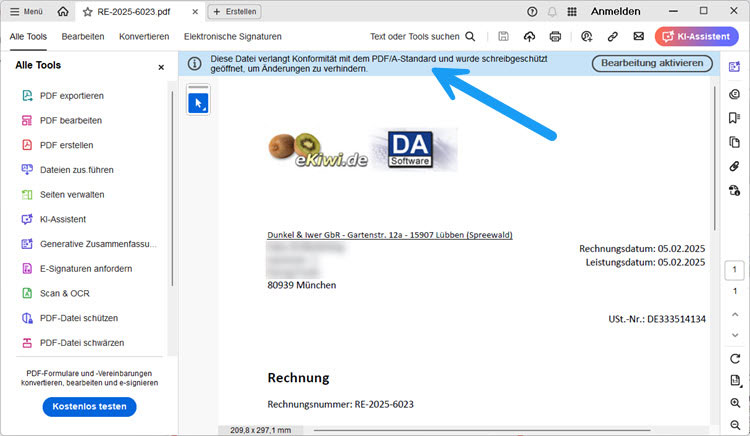Click Rechnungsnummer: RE-2025-6023 text
This screenshot has width=750, height=436.
click(x=340, y=404)
